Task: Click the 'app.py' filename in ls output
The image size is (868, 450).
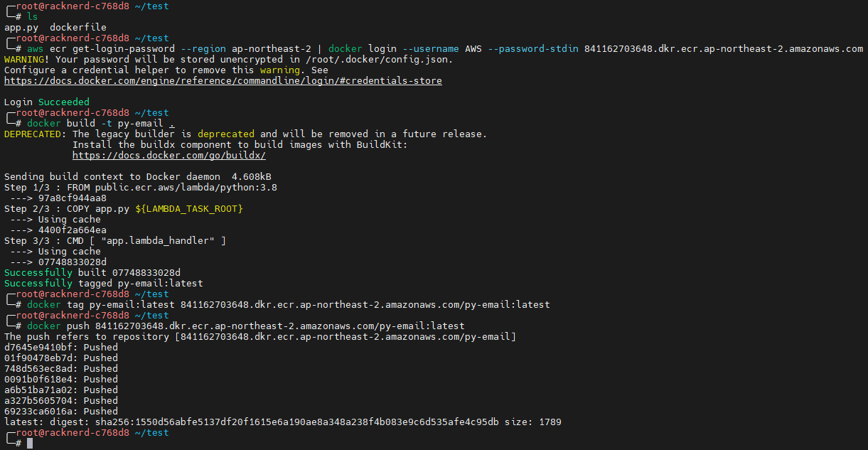Action: pos(21,28)
